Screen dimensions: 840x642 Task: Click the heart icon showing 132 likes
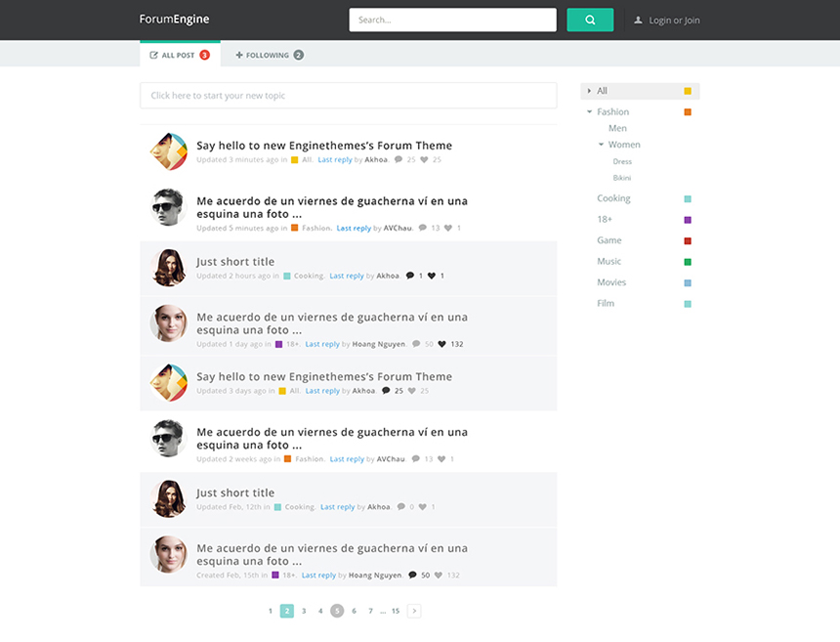pyautogui.click(x=441, y=344)
